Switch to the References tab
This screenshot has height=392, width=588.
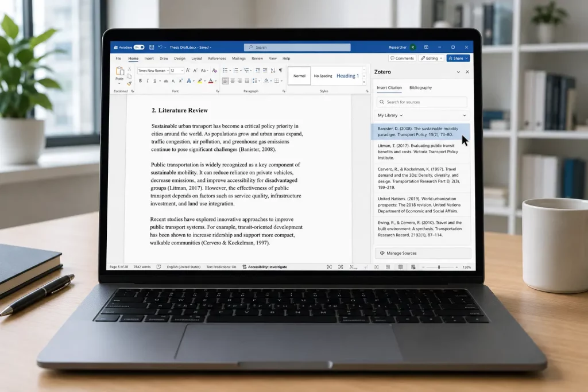[x=217, y=59]
